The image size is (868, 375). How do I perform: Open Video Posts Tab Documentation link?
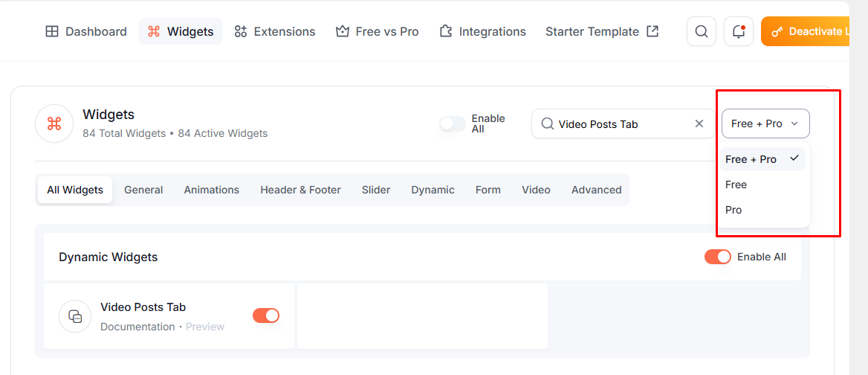(x=137, y=327)
